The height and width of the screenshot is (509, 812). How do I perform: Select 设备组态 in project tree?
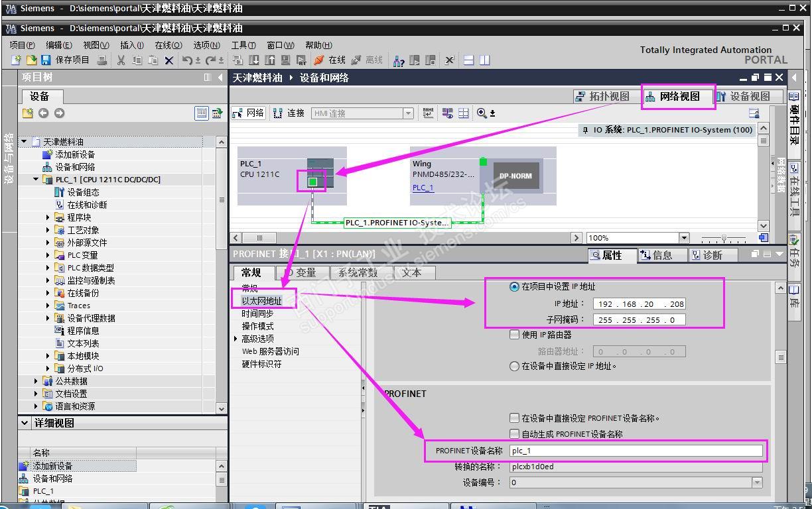(83, 192)
